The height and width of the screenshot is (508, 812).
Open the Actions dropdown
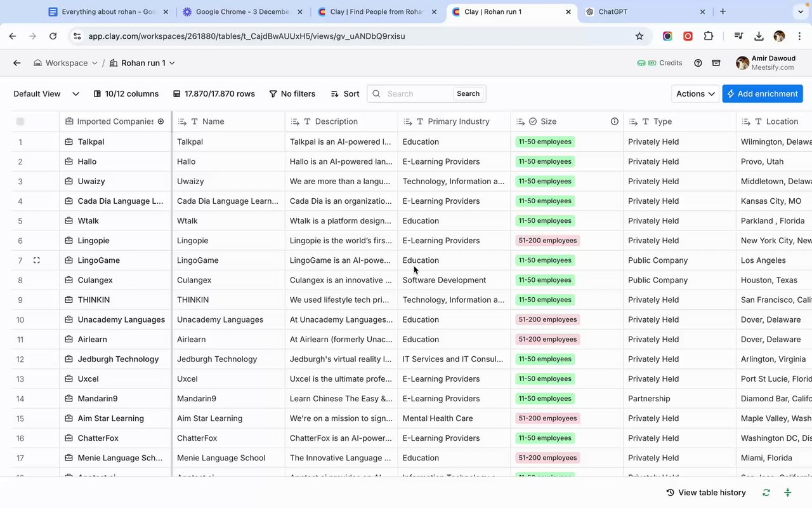695,94
